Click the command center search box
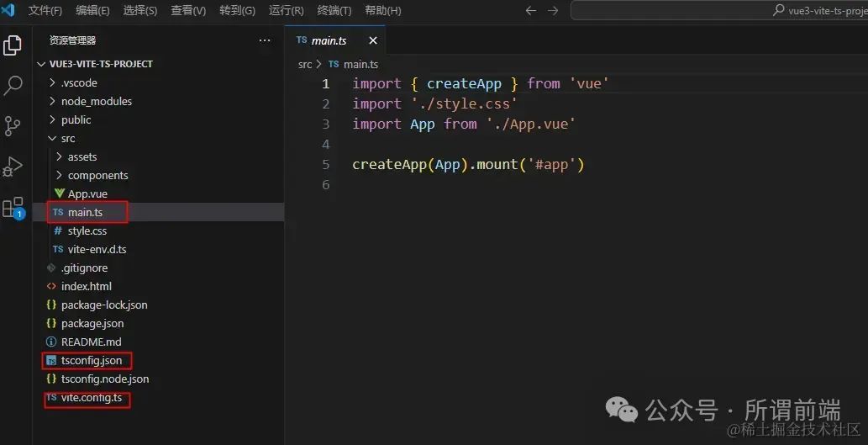868x445 pixels. point(719,11)
